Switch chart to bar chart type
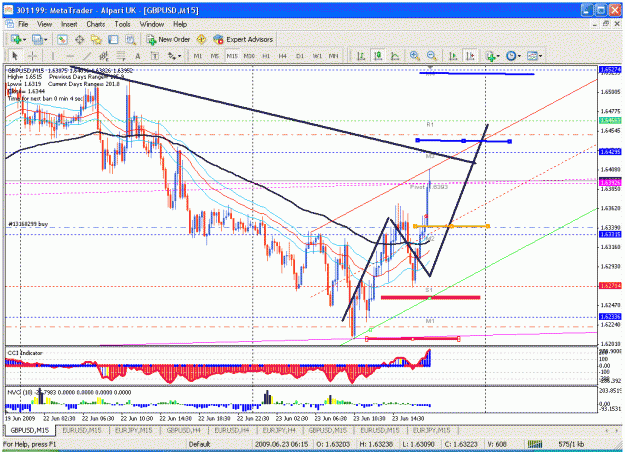Screen dimensions: 625x452 pyautogui.click(x=361, y=56)
